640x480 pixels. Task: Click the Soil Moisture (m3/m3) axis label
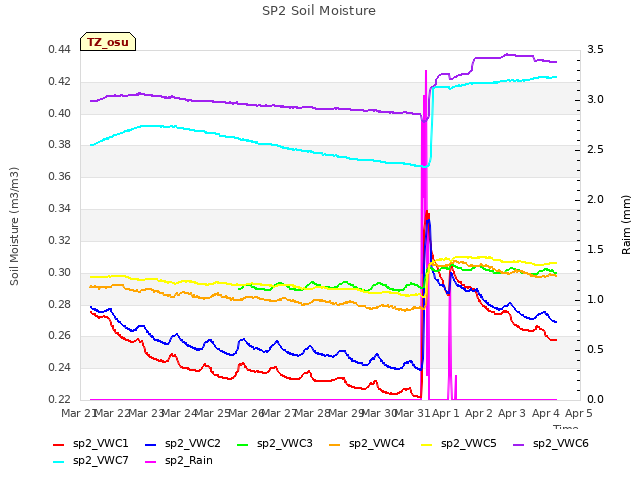14,226
